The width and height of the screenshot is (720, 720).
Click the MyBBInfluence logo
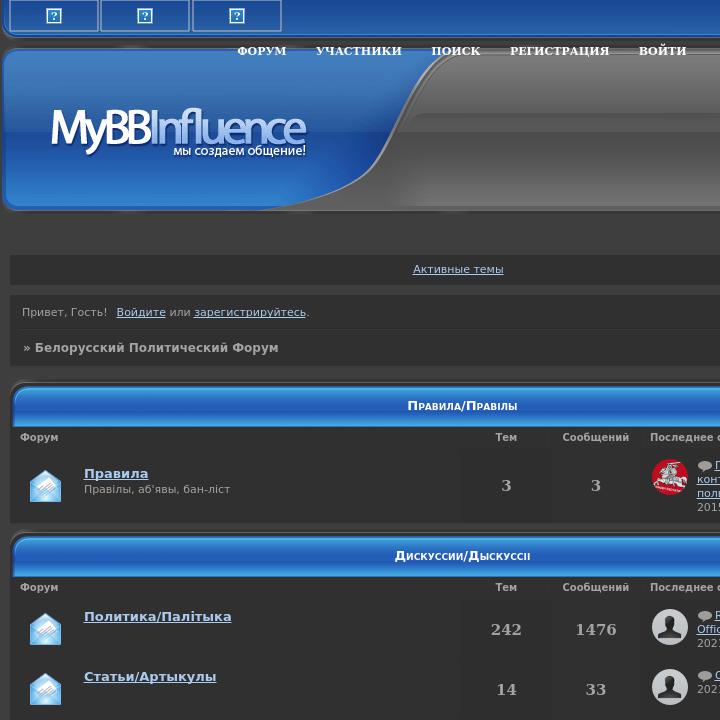[178, 132]
